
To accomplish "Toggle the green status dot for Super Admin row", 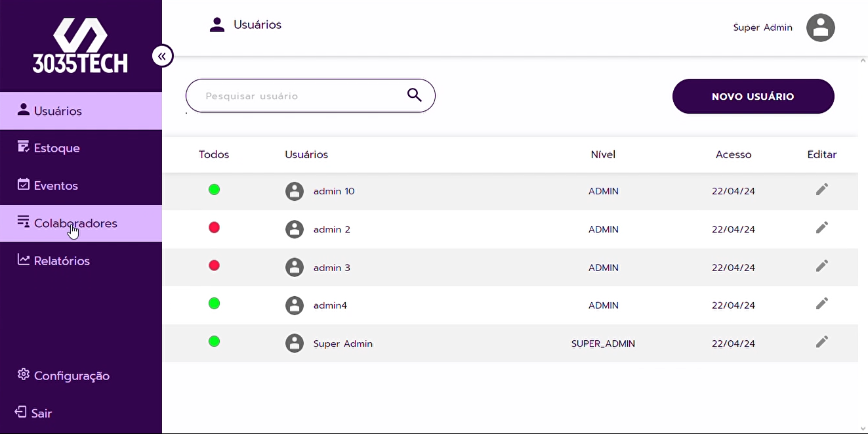I will (x=214, y=341).
